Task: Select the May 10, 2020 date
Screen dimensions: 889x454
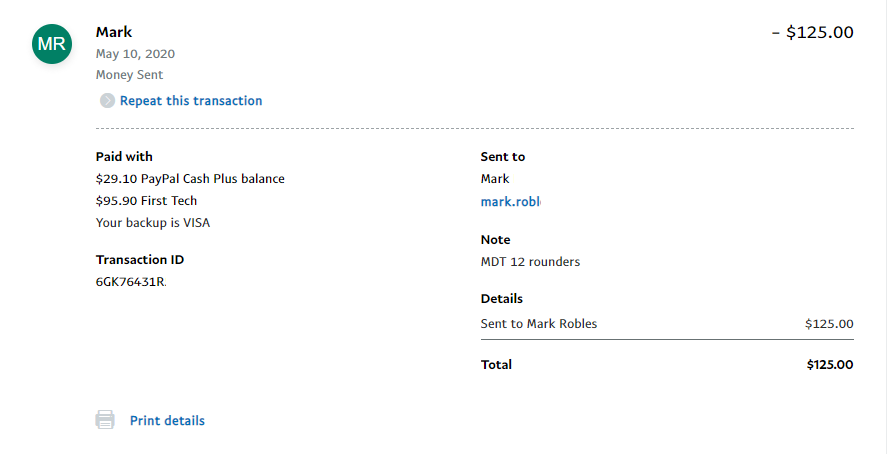Action: [x=135, y=54]
